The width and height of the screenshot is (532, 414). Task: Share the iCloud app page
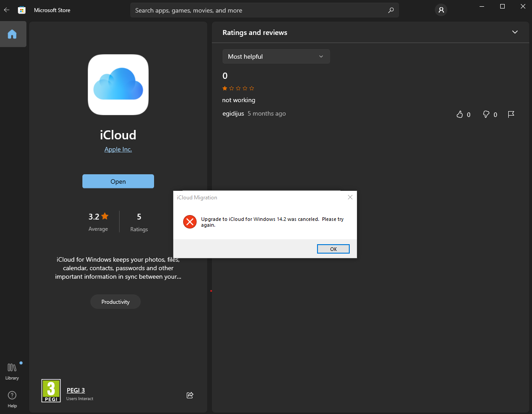[189, 395]
